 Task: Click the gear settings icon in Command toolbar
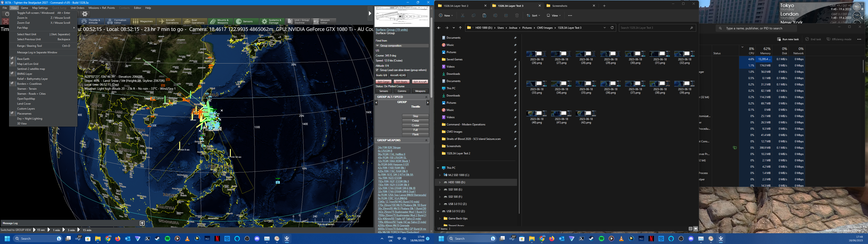click(85, 14)
